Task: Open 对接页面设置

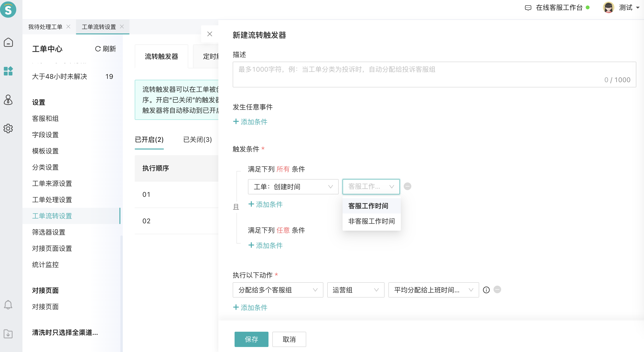Action: click(x=52, y=249)
